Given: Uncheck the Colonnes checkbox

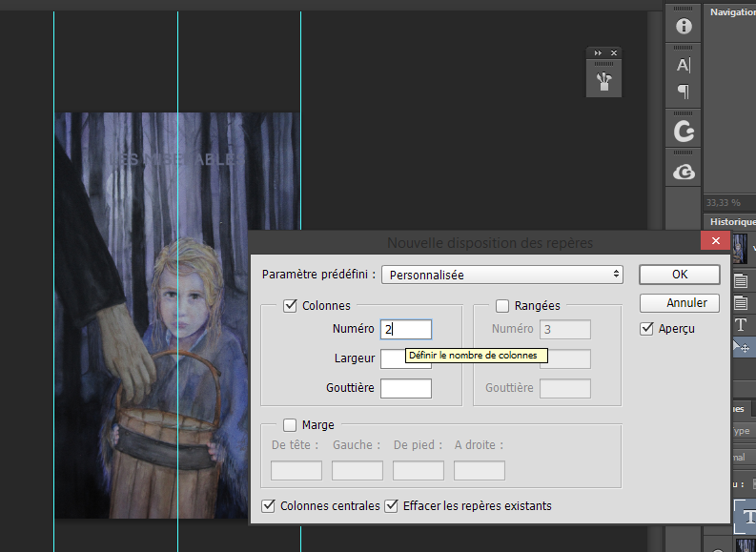Looking at the screenshot, I should pos(290,306).
